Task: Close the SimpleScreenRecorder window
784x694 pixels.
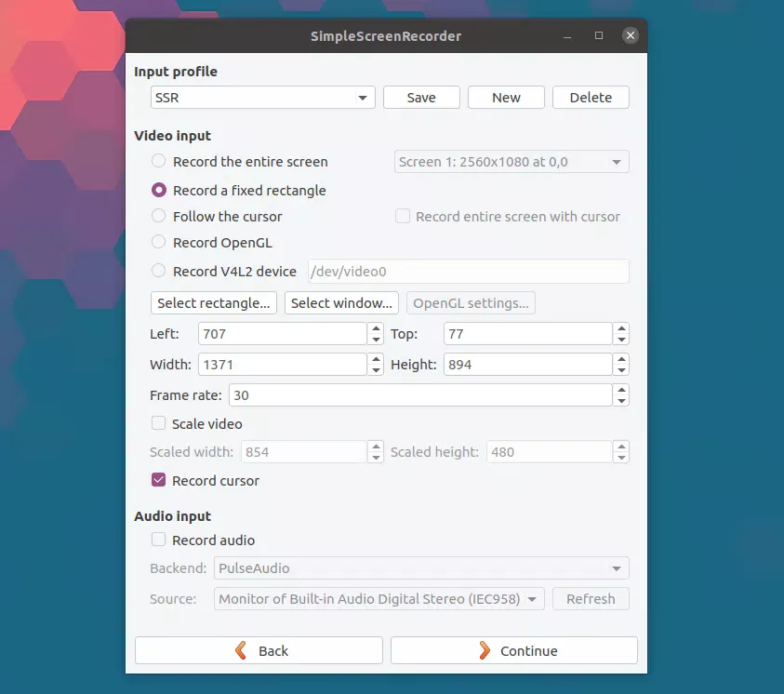Action: [630, 35]
